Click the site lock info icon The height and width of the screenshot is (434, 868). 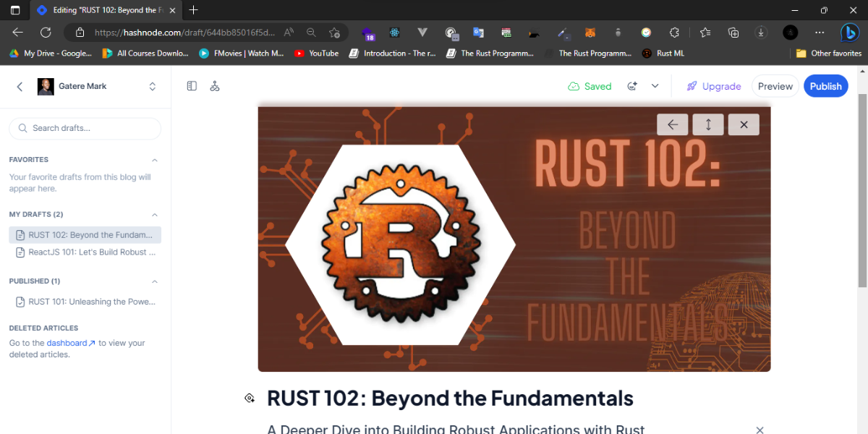(80, 33)
